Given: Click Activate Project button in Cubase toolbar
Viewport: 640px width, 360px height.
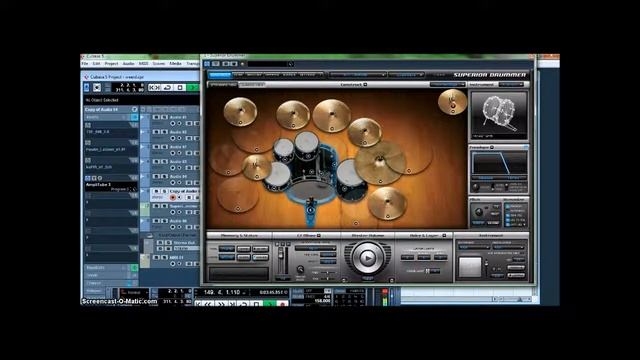Looking at the screenshot, I should point(87,87).
